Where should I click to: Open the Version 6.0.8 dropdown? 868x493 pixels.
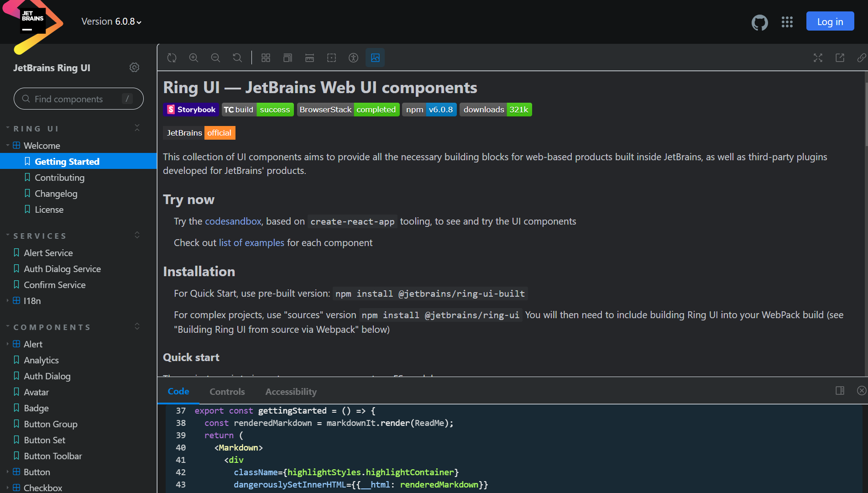(111, 21)
